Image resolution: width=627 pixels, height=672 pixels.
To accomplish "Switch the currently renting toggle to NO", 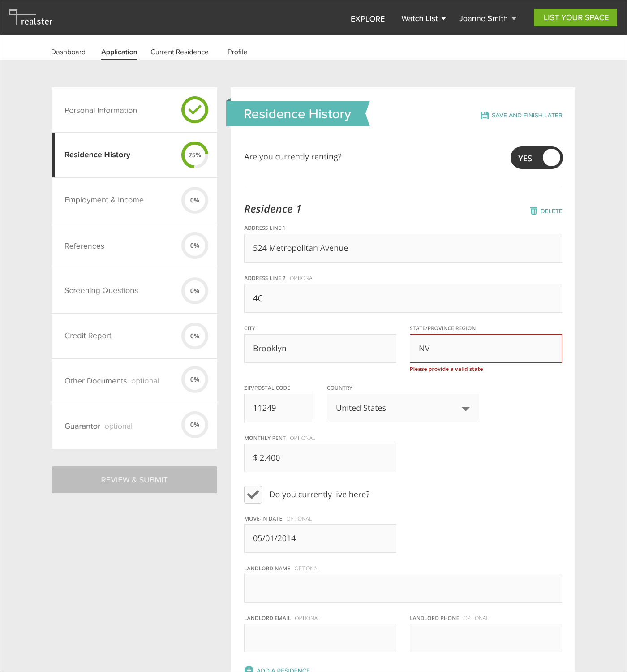I will [537, 158].
